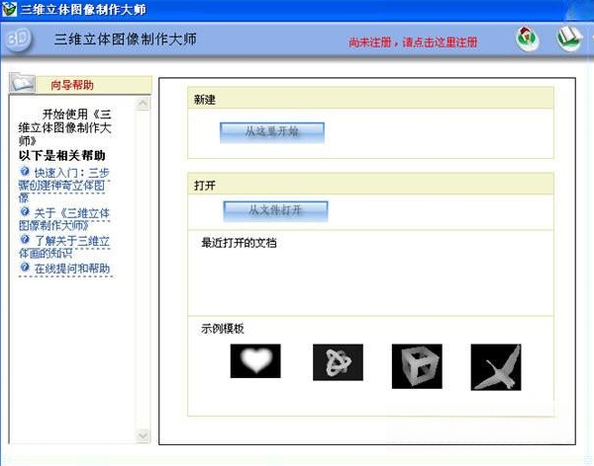Click question icon next to 快速入门
This screenshot has width=594, height=466.
pyautogui.click(x=25, y=171)
